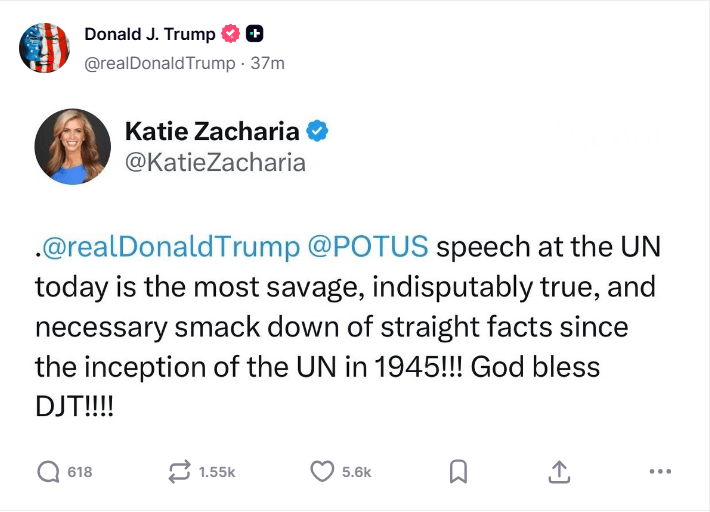The height and width of the screenshot is (512, 710).
Task: Click the Katie Zacharia display name
Action: pyautogui.click(x=211, y=131)
